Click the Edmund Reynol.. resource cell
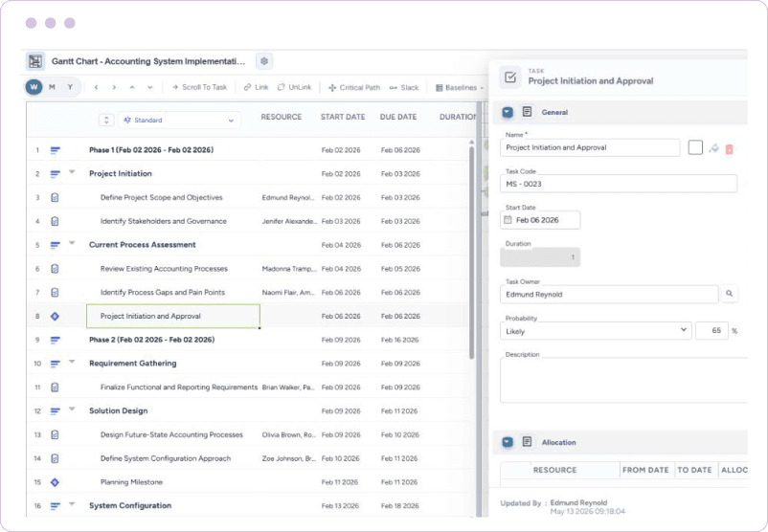The height and width of the screenshot is (532, 768). click(x=288, y=198)
